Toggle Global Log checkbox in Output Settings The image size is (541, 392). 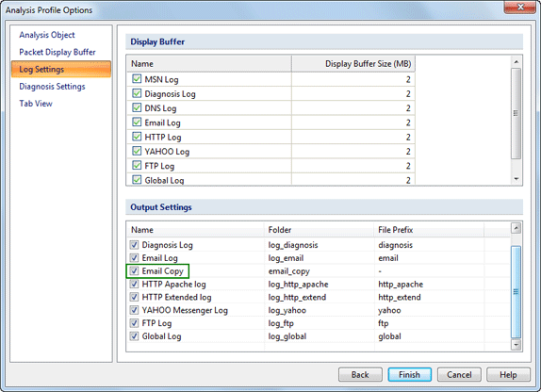click(x=134, y=336)
